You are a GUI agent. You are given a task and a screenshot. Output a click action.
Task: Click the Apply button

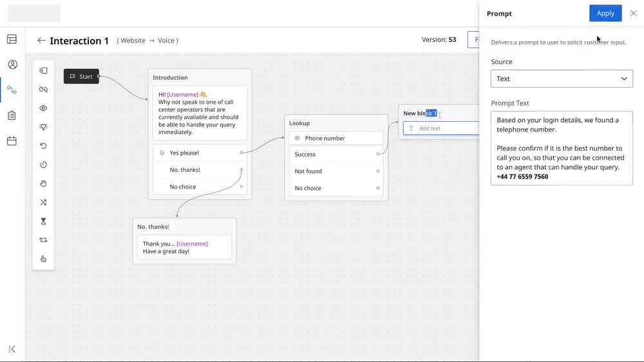coord(605,13)
